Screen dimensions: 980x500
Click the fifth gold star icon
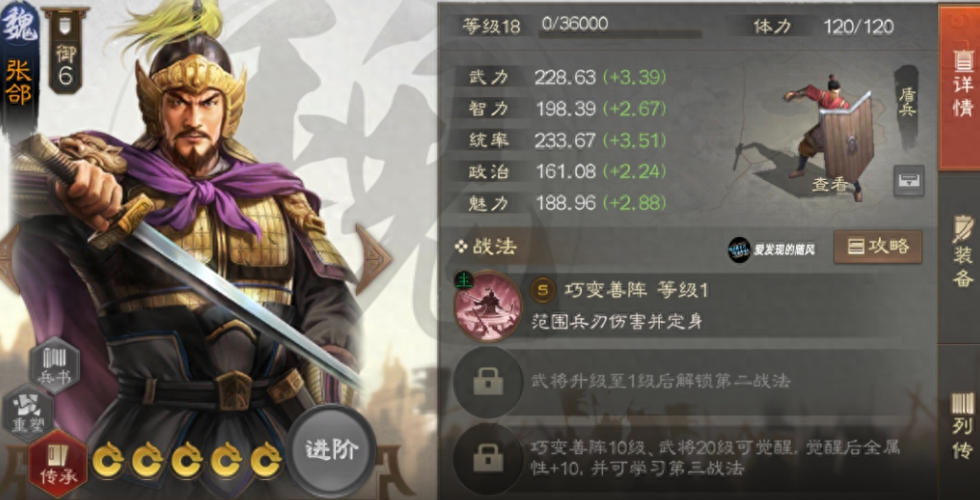267,459
